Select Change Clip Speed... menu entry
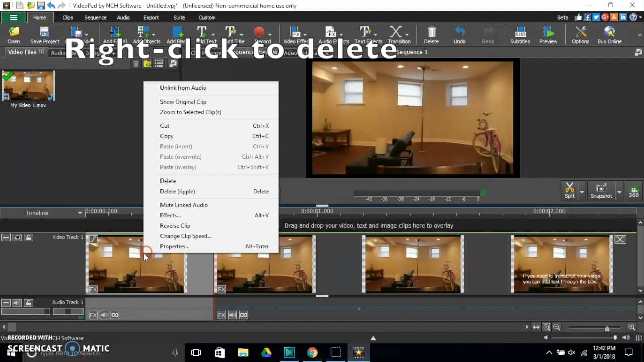Screen dimensions: 644x362 (x=211, y=236)
